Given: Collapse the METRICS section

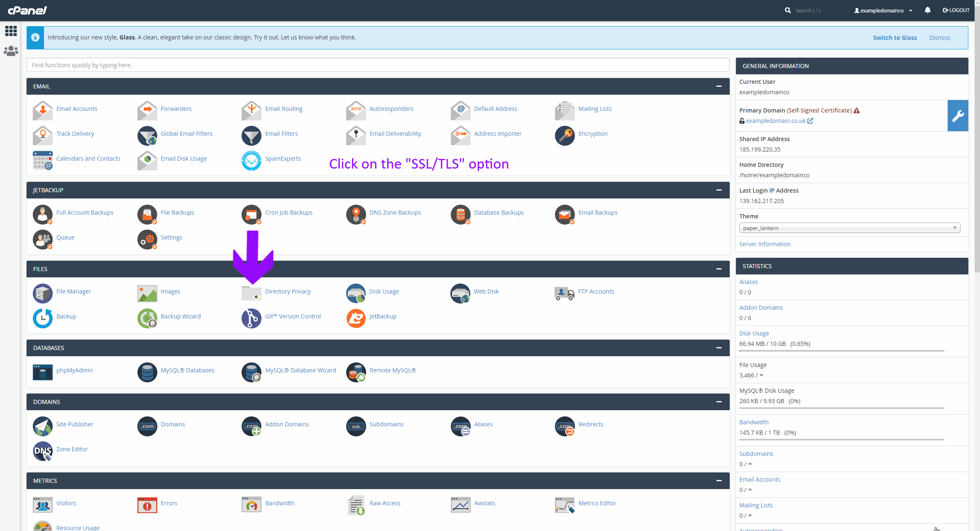Looking at the screenshot, I should (x=719, y=481).
